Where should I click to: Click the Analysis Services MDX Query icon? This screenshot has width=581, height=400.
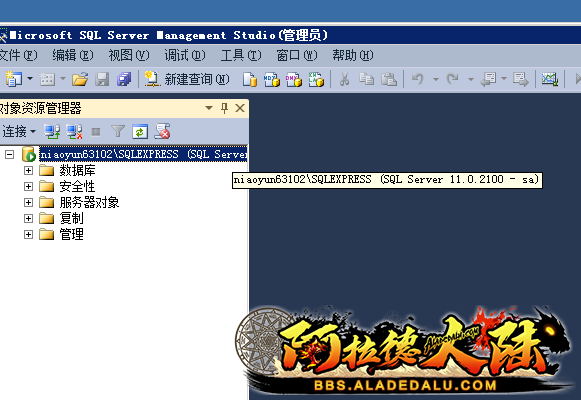271,79
